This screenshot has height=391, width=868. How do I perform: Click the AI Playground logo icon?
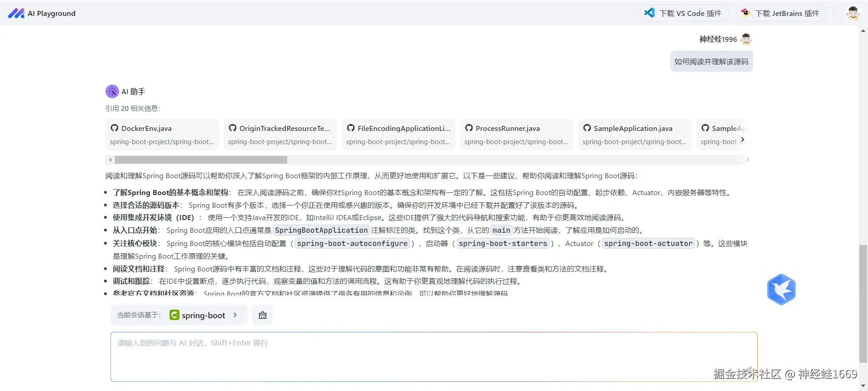click(16, 13)
